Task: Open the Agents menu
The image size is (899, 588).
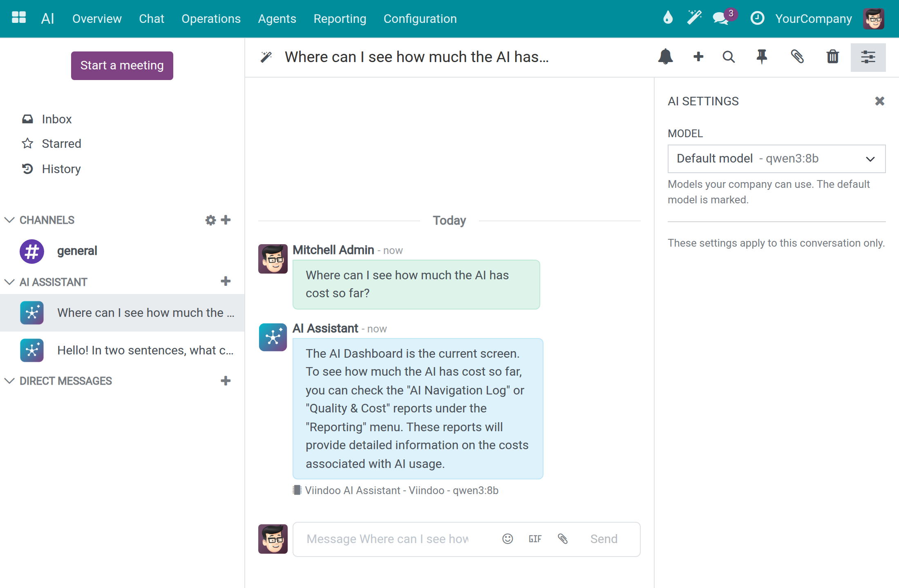Action: pos(277,19)
